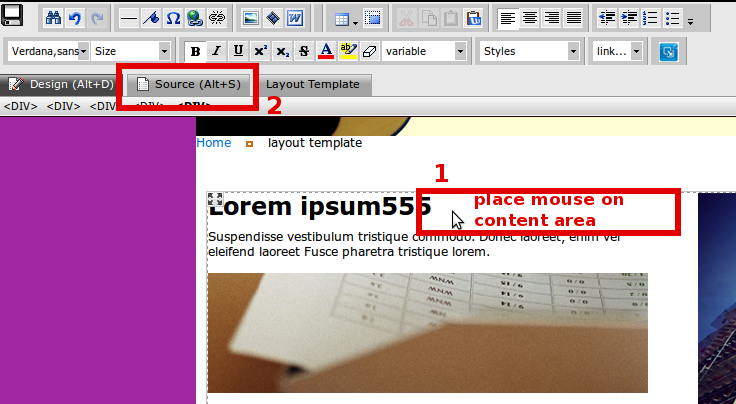Insert media with film strip icon
The height and width of the screenshot is (404, 736).
click(273, 18)
